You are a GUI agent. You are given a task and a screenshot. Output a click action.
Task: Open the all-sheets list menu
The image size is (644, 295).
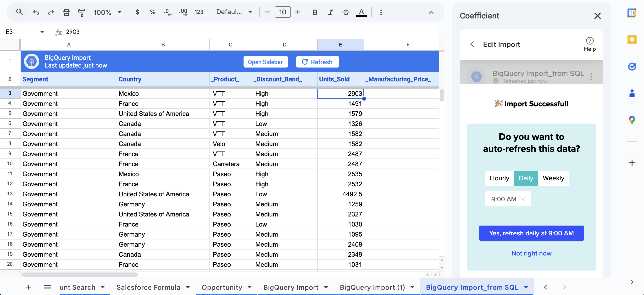tap(47, 287)
